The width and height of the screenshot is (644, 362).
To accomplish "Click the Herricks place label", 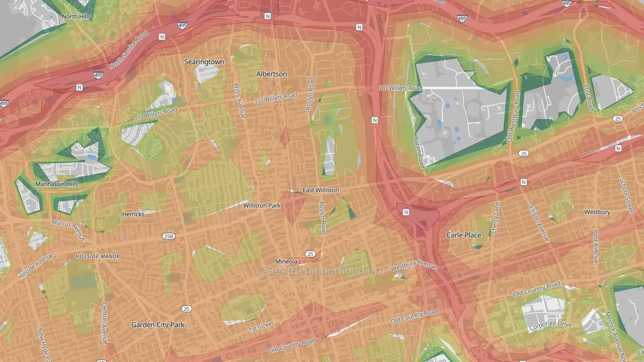I will (133, 214).
